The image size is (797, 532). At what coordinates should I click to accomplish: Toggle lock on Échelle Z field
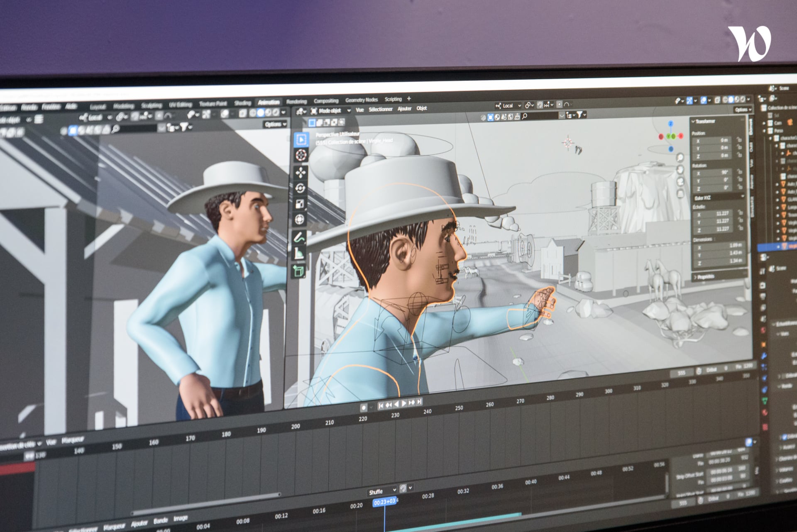coord(740,229)
